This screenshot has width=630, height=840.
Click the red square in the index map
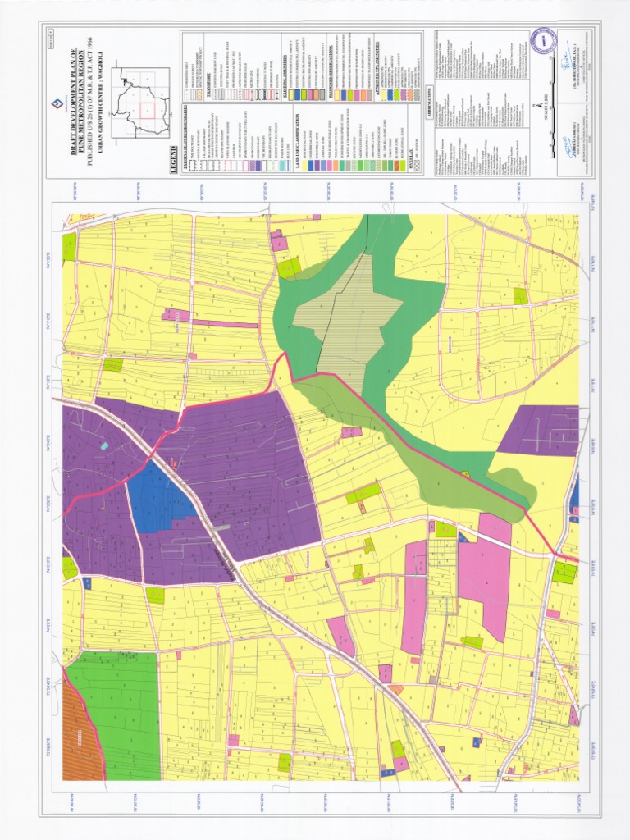click(148, 111)
